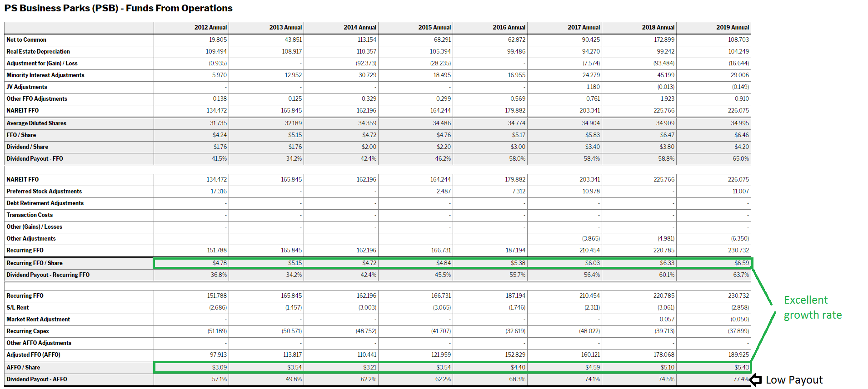This screenshot has width=868, height=389.
Task: Select the Average Diluted Shares label
Action: [x=36, y=123]
